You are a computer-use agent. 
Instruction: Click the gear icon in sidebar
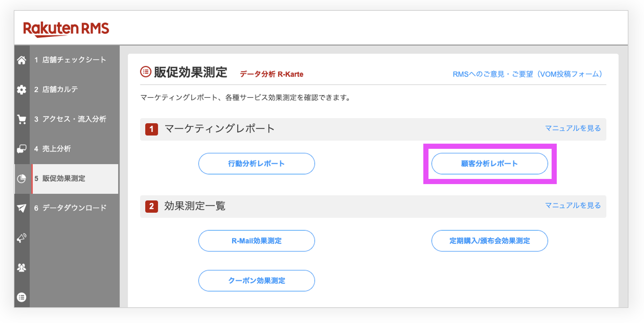point(22,90)
